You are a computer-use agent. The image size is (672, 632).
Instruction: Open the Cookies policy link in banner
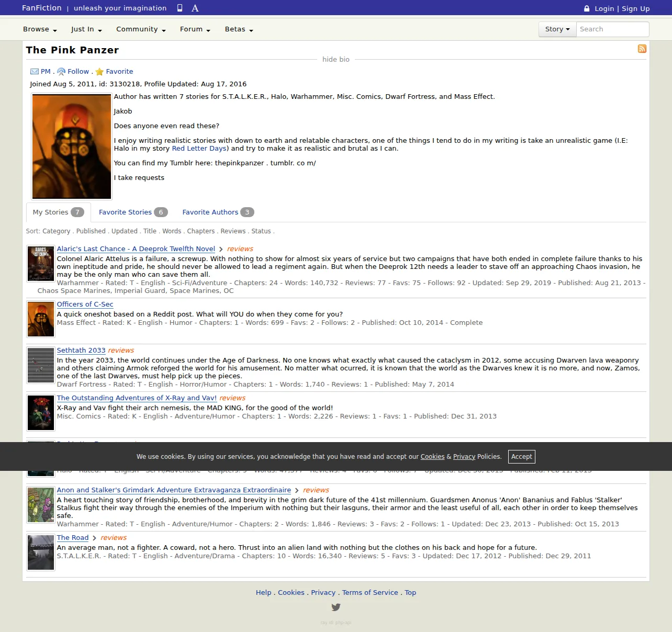[x=432, y=457]
